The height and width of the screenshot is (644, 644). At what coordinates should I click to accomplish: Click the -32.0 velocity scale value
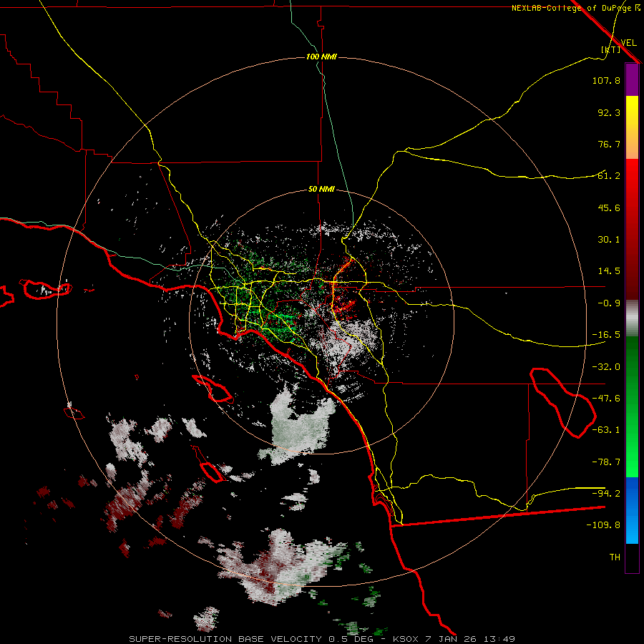pyautogui.click(x=606, y=367)
